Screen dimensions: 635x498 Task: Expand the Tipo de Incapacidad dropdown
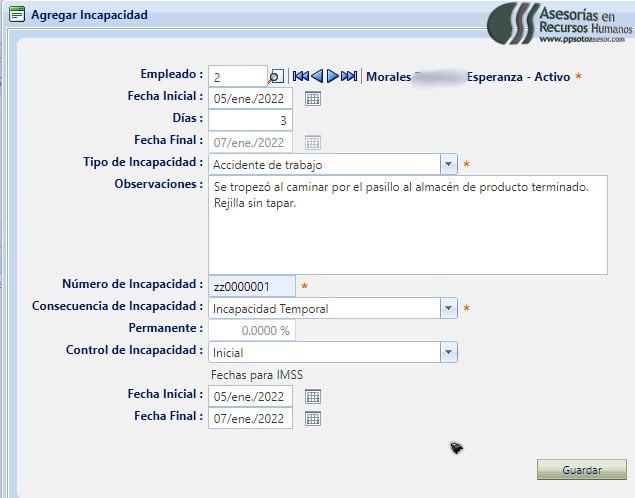(448, 164)
